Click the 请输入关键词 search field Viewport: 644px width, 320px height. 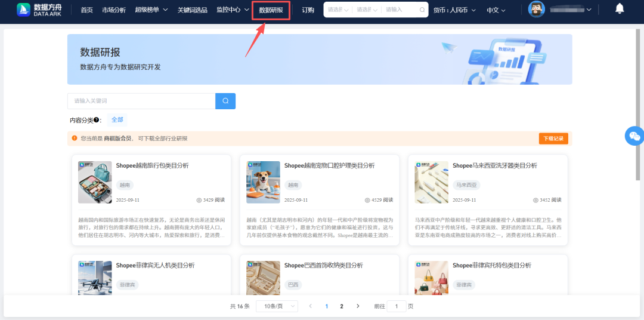(x=141, y=101)
